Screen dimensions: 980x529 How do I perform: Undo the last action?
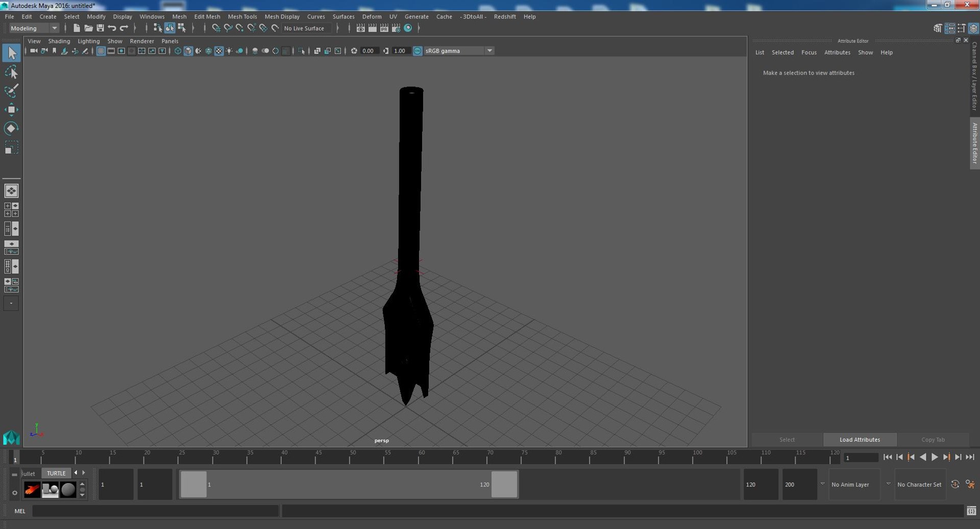(x=112, y=28)
